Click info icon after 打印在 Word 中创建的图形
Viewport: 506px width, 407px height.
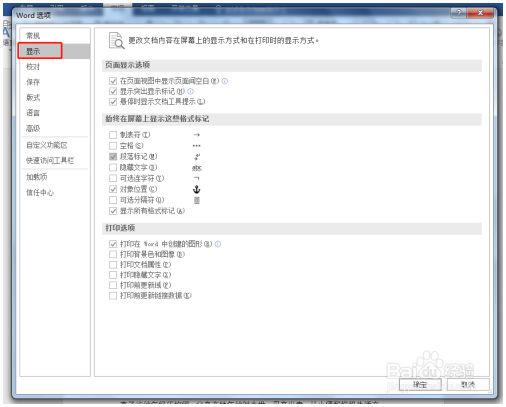click(218, 244)
